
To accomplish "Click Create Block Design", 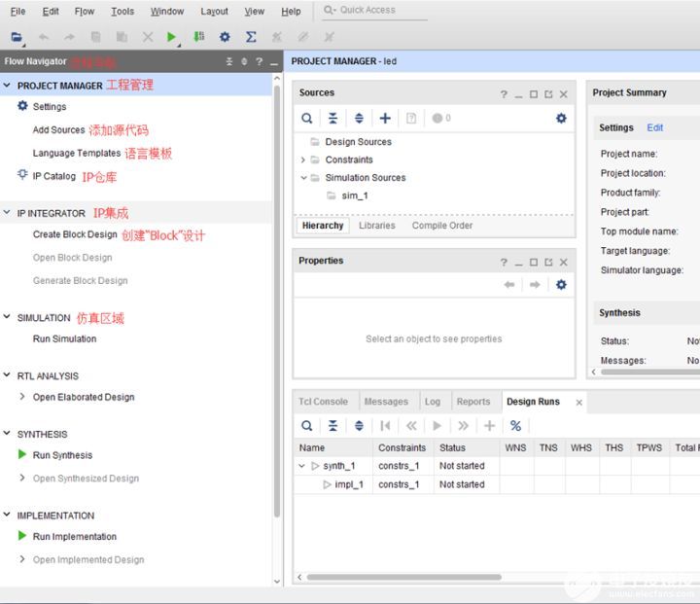I will (75, 234).
